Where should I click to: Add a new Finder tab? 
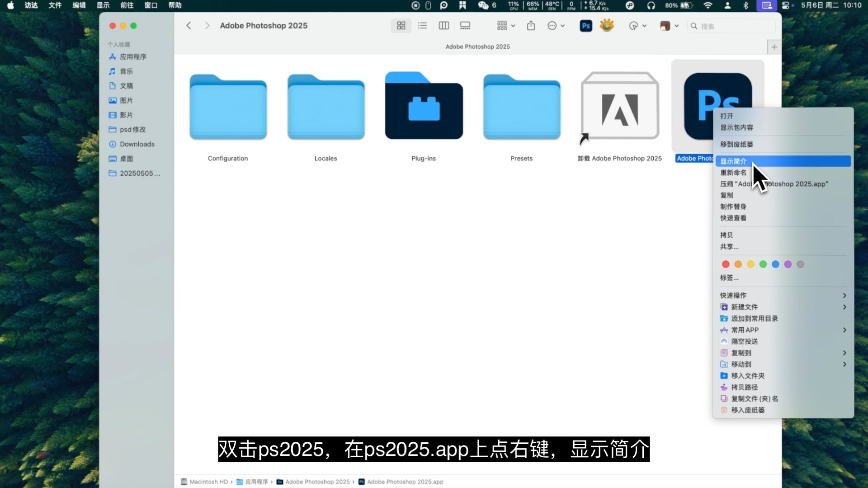[x=774, y=47]
